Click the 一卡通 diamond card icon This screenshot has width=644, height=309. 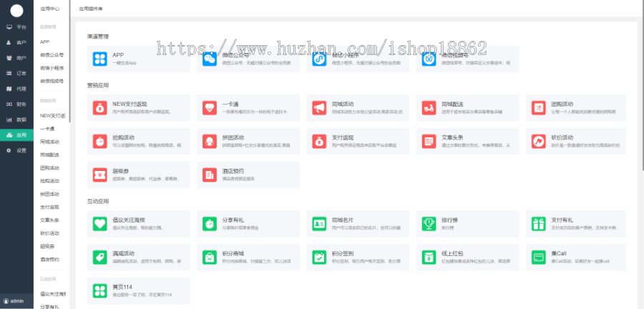coord(210,108)
